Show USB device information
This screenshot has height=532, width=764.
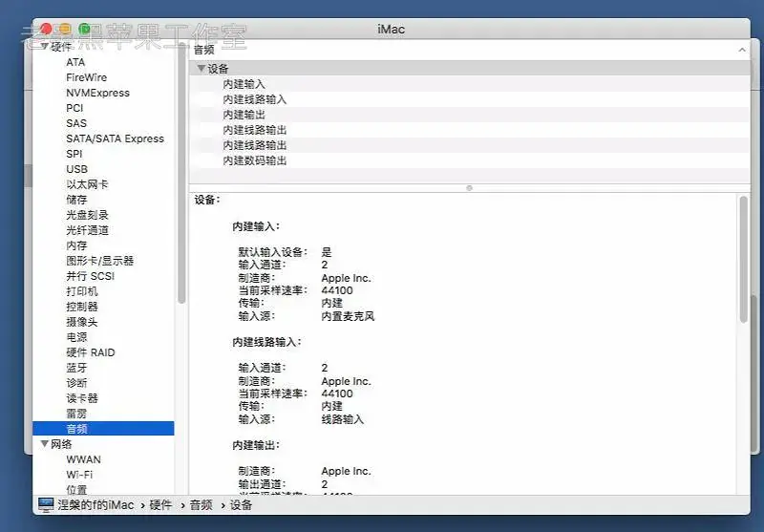pos(77,169)
